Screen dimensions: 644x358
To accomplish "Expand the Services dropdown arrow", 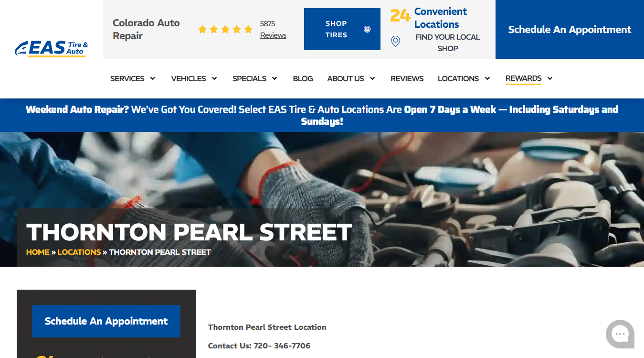I will (153, 78).
